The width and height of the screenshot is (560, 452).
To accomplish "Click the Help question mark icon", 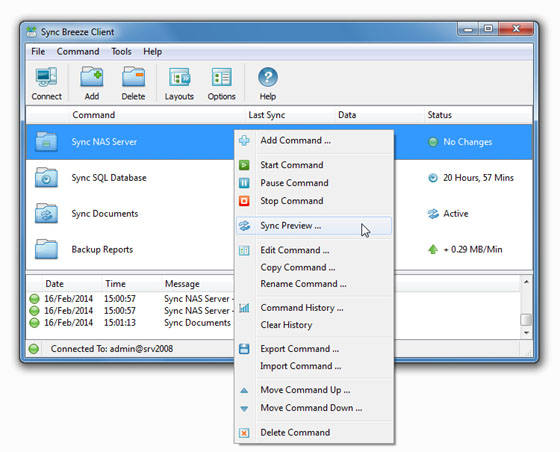I will pos(268,77).
